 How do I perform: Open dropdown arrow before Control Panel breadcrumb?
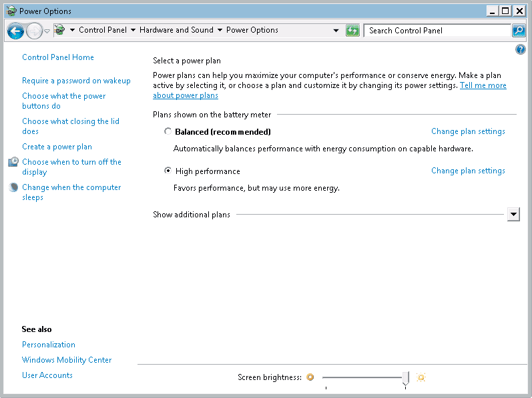(72, 30)
